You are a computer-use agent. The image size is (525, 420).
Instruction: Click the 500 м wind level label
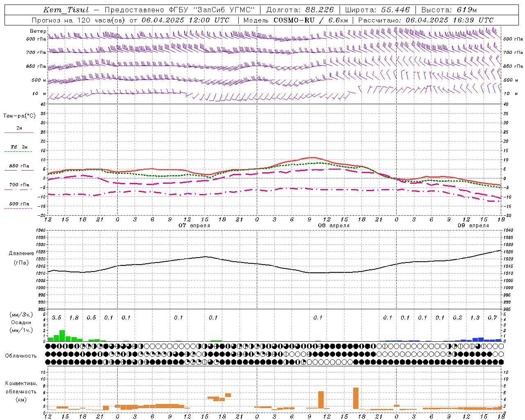[x=39, y=80]
